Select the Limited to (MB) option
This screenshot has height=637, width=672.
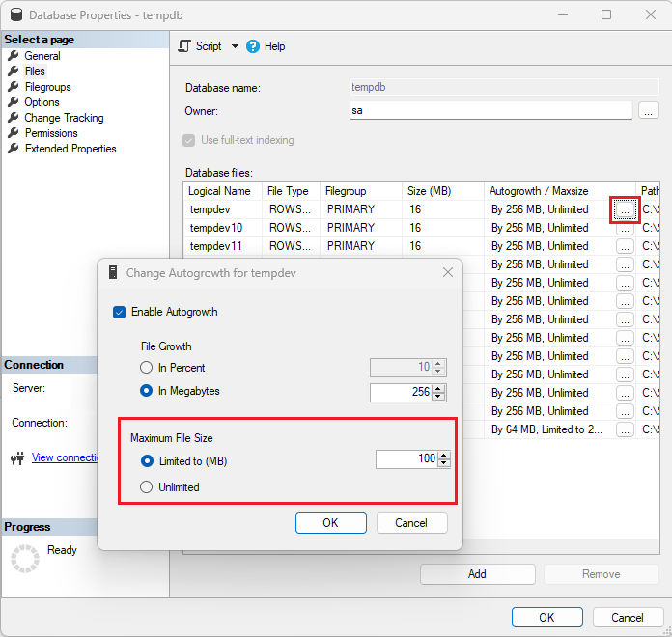tap(147, 461)
